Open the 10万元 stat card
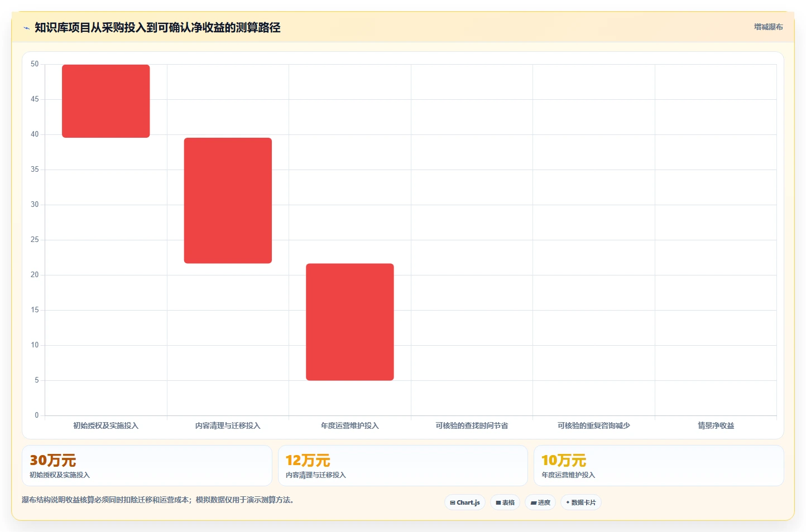The height and width of the screenshot is (532, 806). (659, 466)
